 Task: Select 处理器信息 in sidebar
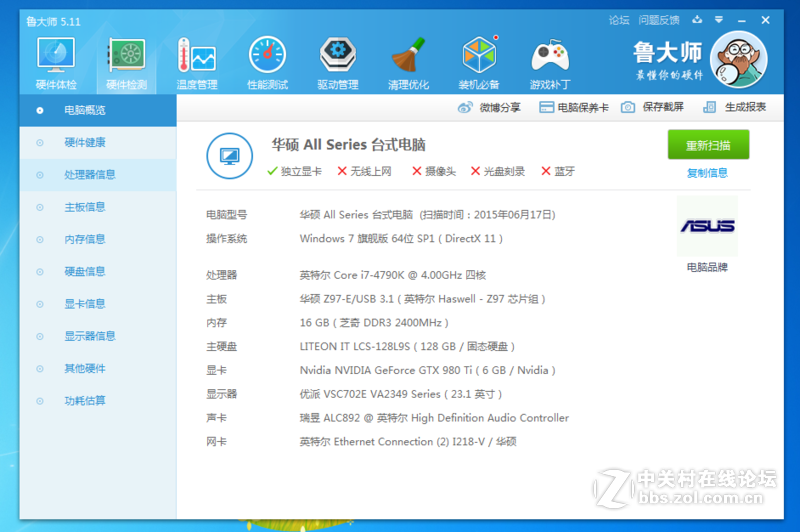click(x=98, y=175)
